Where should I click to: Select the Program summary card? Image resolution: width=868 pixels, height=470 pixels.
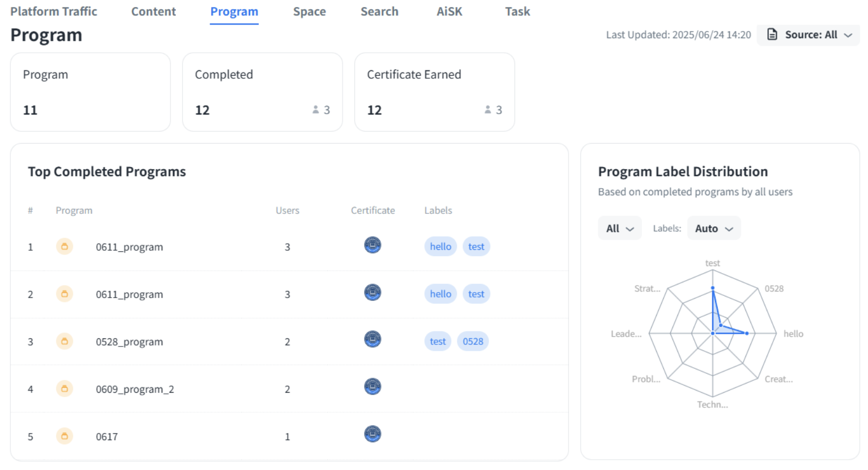pos(90,92)
